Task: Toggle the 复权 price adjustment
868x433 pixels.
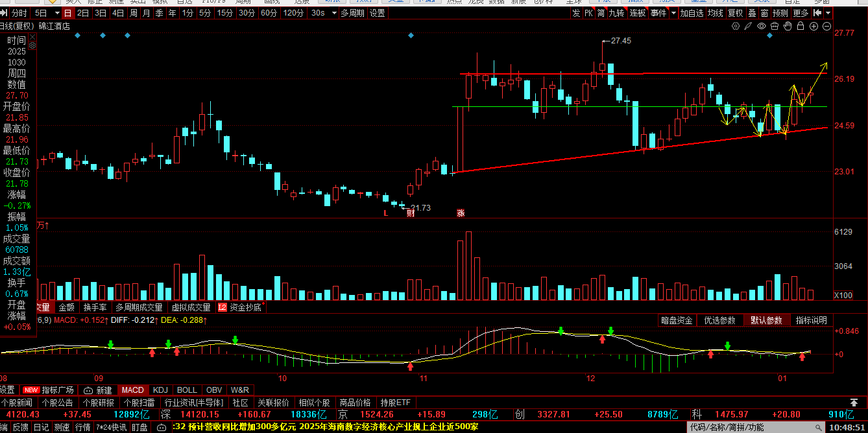Action: click(x=735, y=13)
